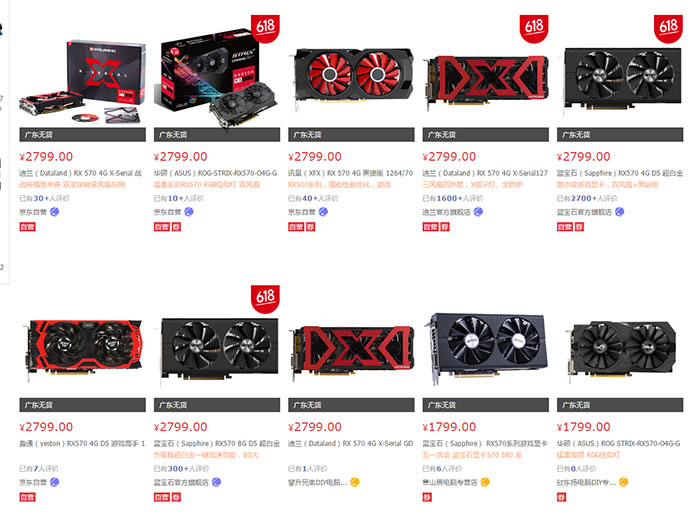Open the 2700+ reviews link for Sapphire RX570

587,198
